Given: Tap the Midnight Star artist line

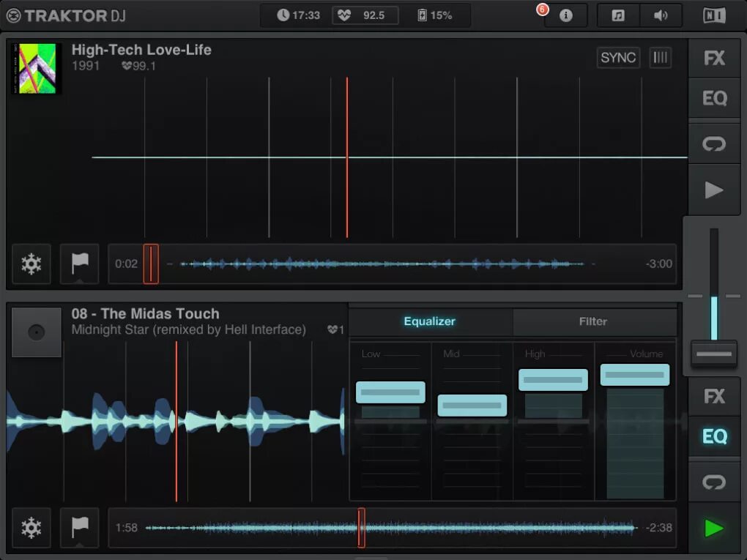Looking at the screenshot, I should [189, 329].
